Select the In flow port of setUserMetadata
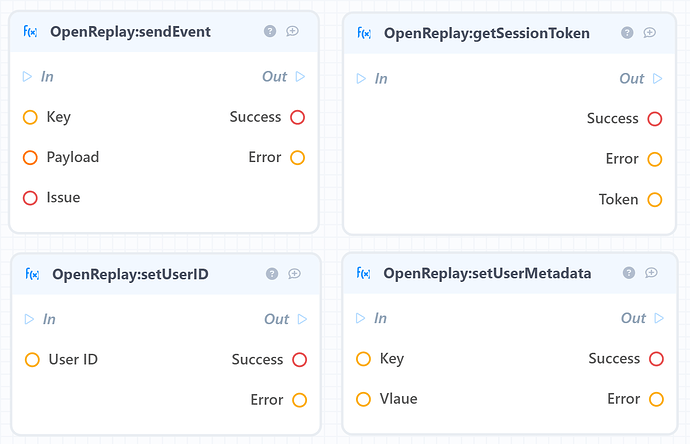Viewport: 690px width, 444px height. click(360, 318)
